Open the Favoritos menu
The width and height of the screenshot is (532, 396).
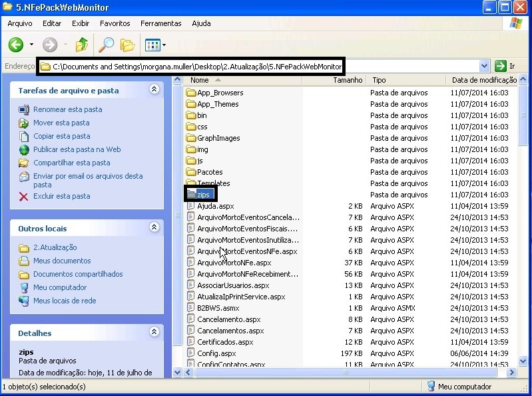[x=115, y=23]
